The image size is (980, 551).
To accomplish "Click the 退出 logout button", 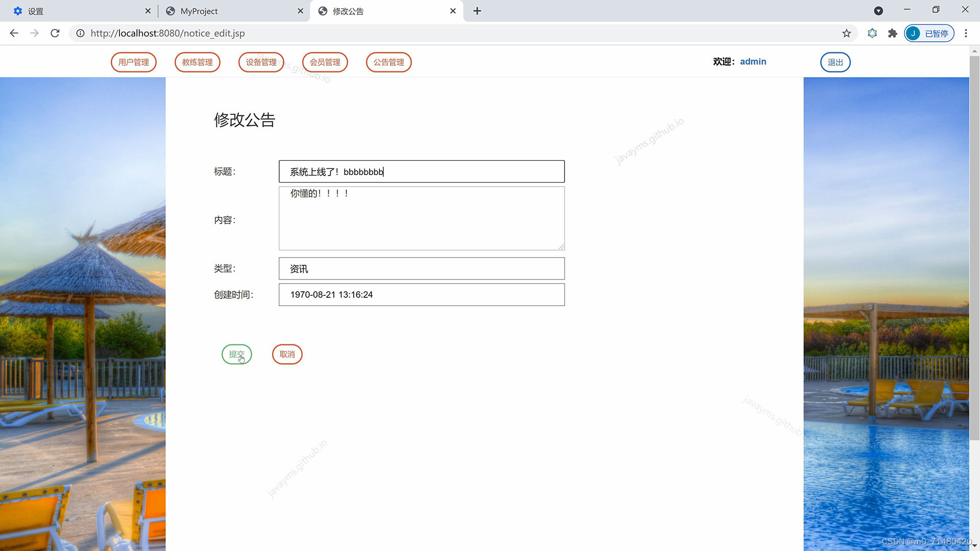I will [x=836, y=62].
